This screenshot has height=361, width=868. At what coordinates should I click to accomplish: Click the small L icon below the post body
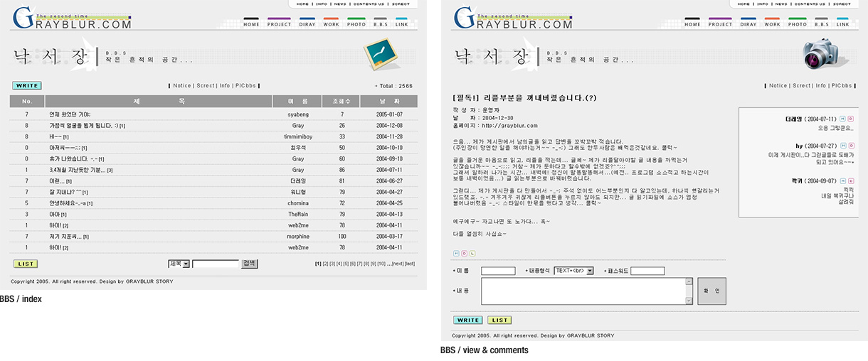pos(472,253)
